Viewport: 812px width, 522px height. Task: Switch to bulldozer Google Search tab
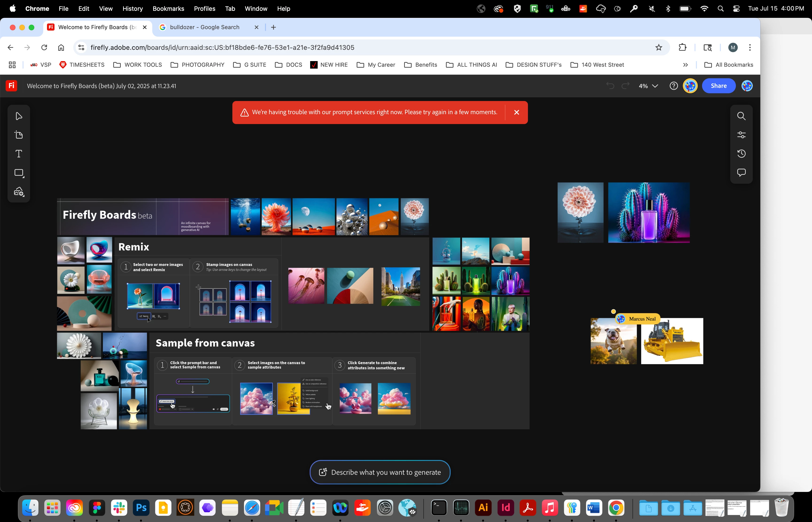click(205, 27)
